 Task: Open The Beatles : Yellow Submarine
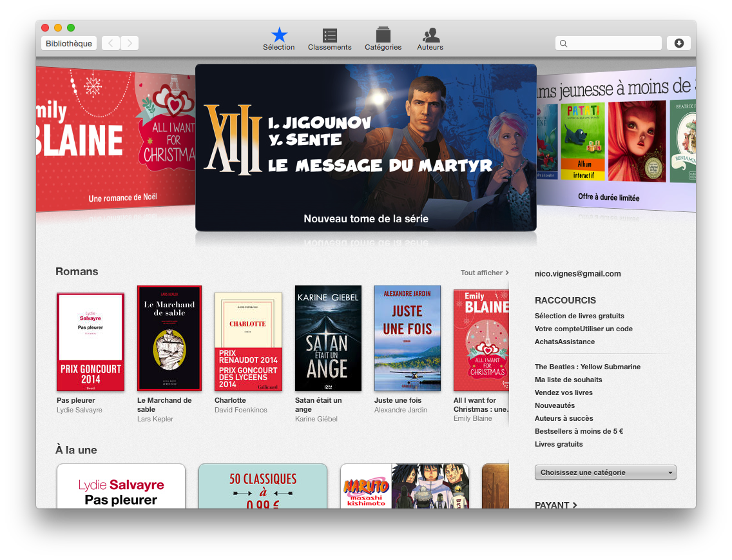click(588, 367)
